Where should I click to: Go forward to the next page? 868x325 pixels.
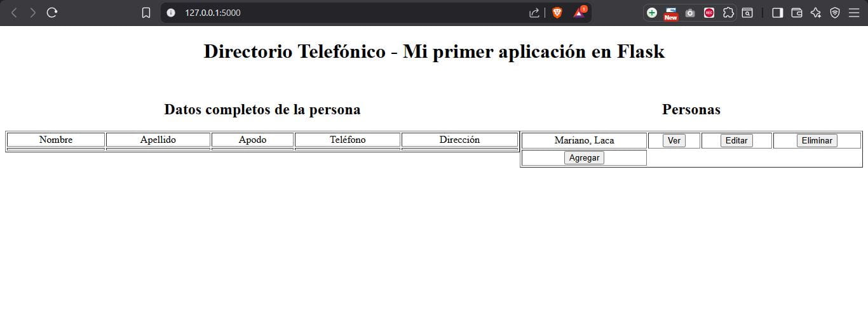[x=32, y=12]
